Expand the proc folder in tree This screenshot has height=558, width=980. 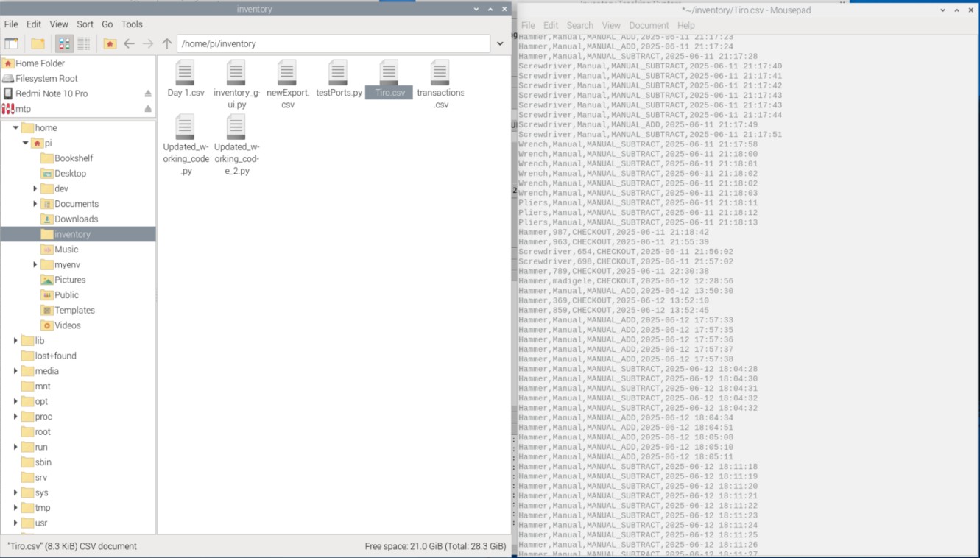coord(15,417)
